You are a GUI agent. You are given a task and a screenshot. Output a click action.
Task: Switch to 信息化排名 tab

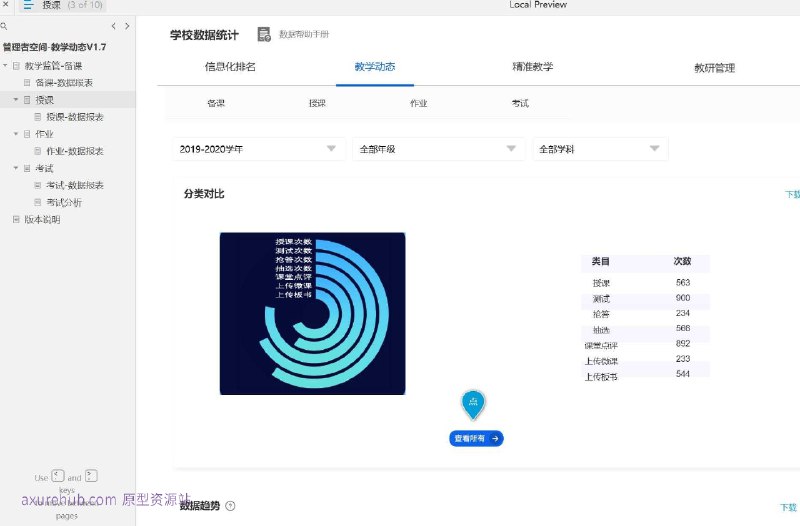(x=230, y=67)
